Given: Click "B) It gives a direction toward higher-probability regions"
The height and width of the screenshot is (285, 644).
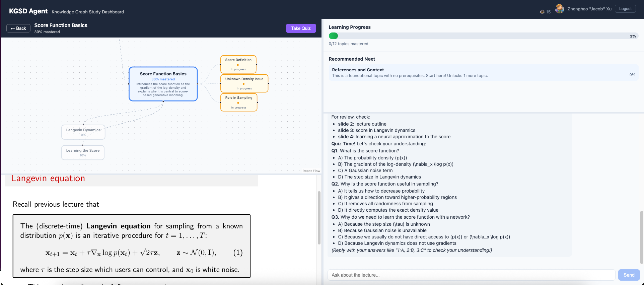Looking at the screenshot, I should tap(398, 197).
